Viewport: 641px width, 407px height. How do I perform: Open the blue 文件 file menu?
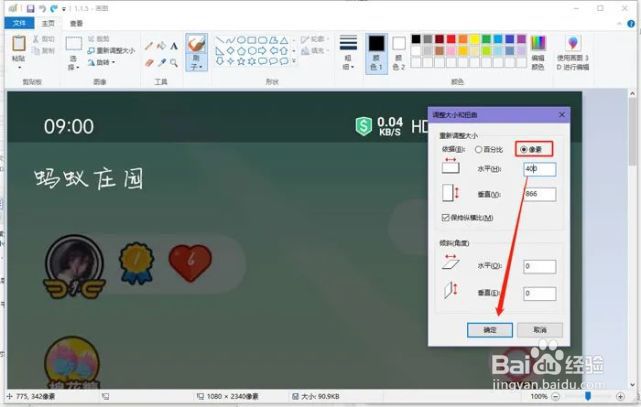[x=19, y=23]
